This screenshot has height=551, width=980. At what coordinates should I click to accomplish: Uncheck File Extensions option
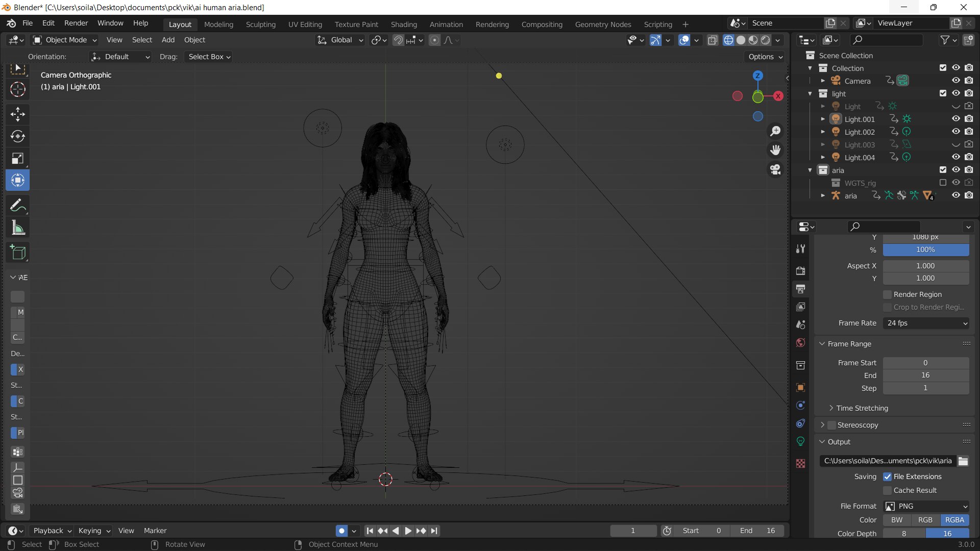tap(887, 477)
